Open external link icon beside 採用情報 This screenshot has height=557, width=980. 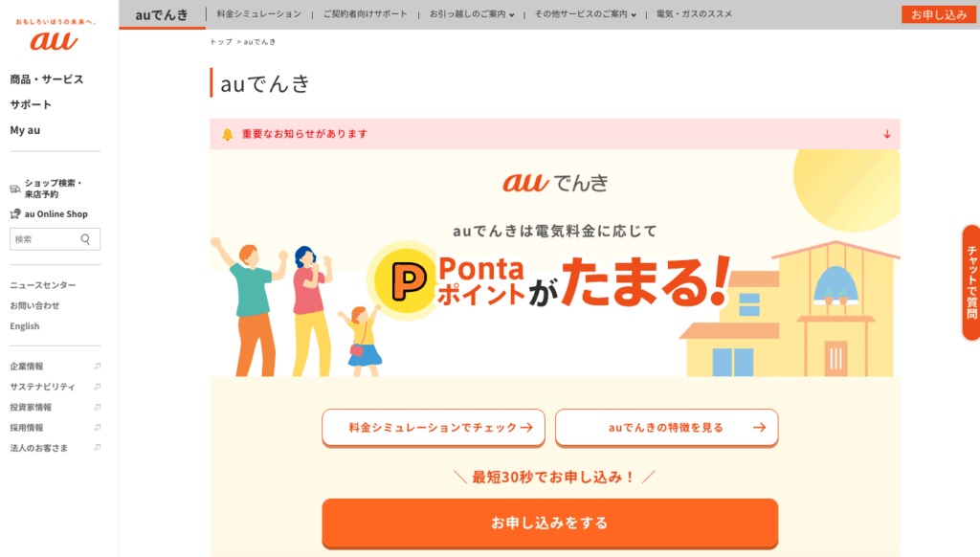[98, 428]
